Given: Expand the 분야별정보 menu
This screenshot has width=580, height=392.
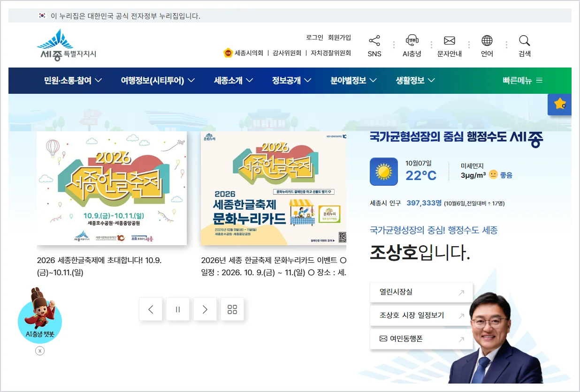Looking at the screenshot, I should pos(354,81).
